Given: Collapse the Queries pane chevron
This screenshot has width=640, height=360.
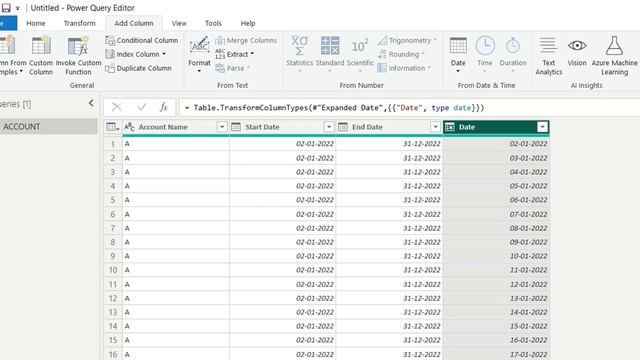Looking at the screenshot, I should (x=91, y=103).
